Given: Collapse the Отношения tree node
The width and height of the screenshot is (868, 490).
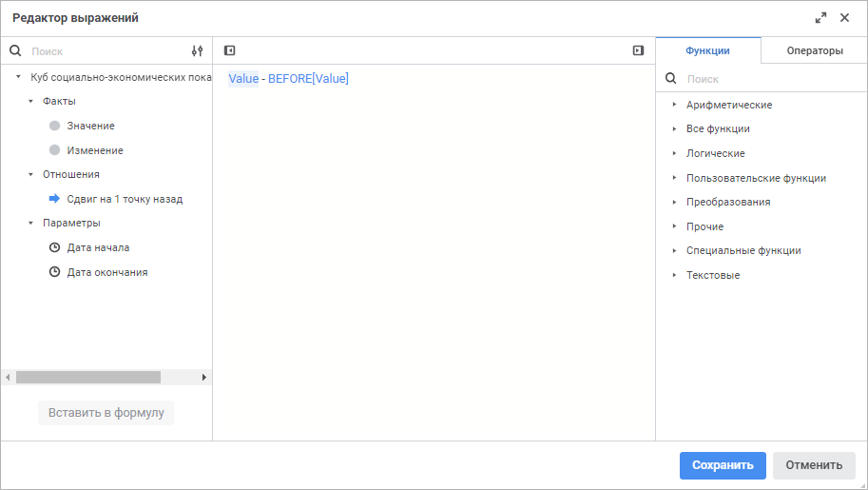Looking at the screenshot, I should pyautogui.click(x=30, y=175).
